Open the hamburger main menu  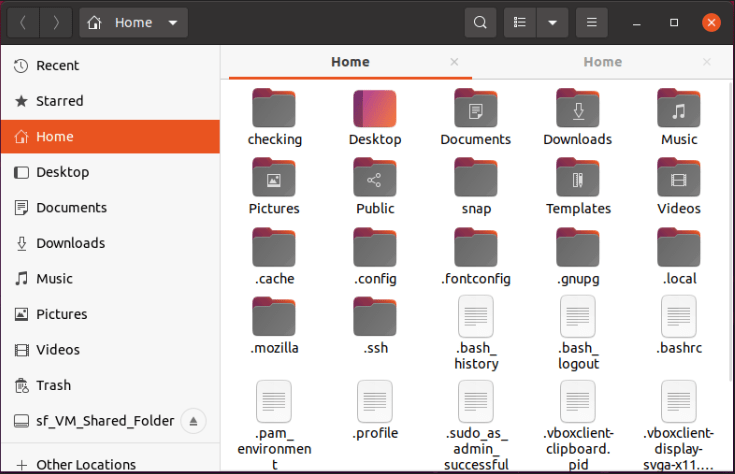point(592,23)
